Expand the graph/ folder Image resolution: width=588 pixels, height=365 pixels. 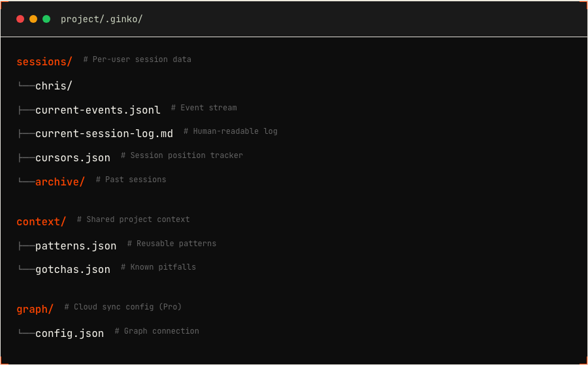coord(35,309)
